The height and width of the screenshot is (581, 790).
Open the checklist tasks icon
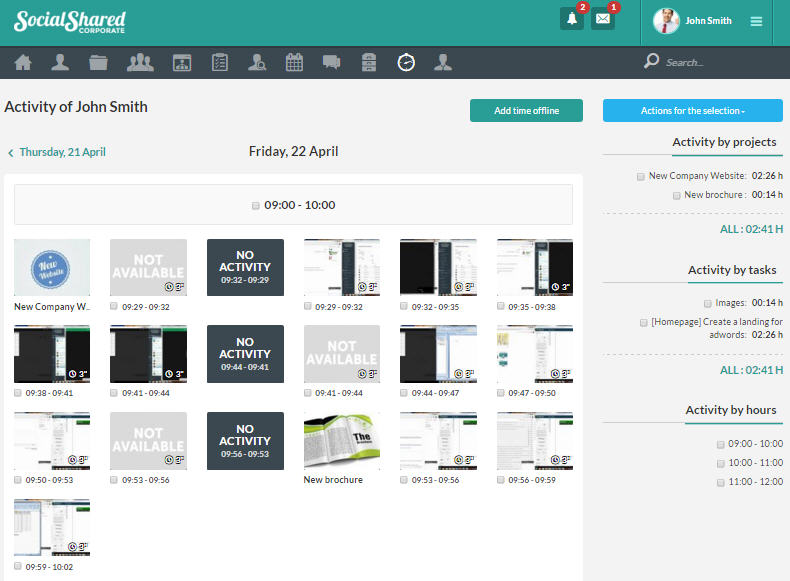tap(220, 63)
